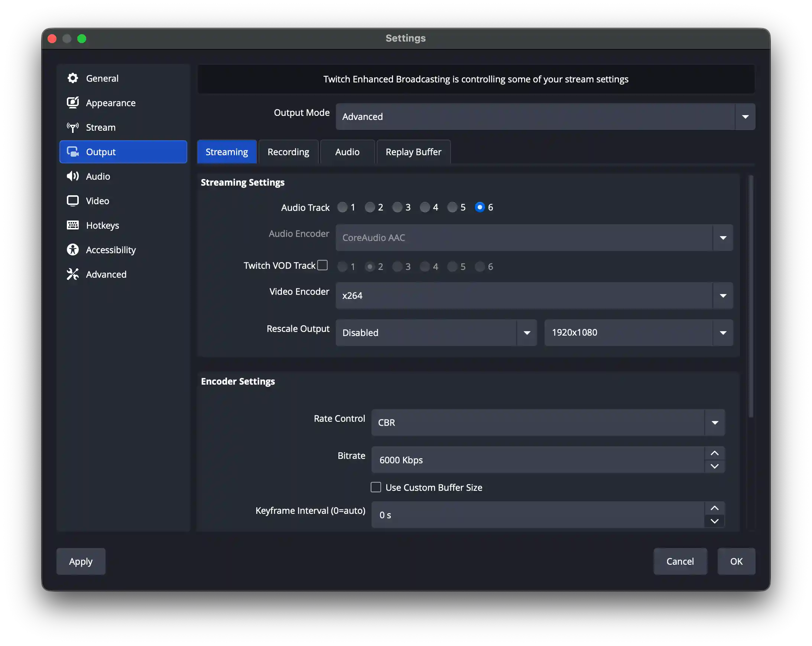Check Use Custom Buffer Size

coord(376,487)
